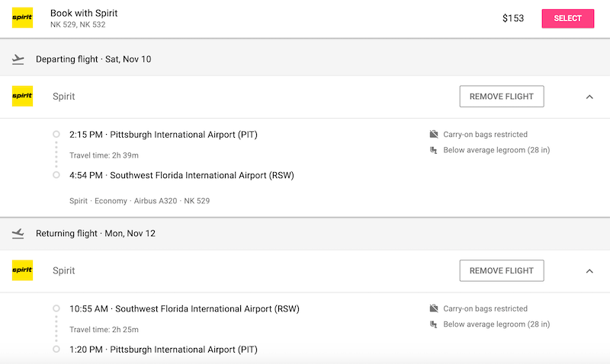Image resolution: width=610 pixels, height=364 pixels.
Task: Click Travel time: 2h 25m
Action: 104,330
